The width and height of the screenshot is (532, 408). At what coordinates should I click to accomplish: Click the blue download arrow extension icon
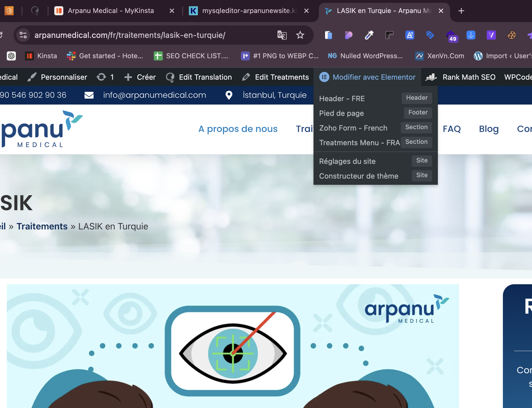click(471, 35)
